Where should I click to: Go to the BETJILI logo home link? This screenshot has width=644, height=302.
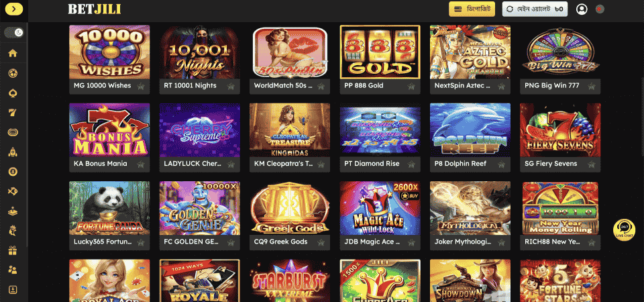[95, 9]
